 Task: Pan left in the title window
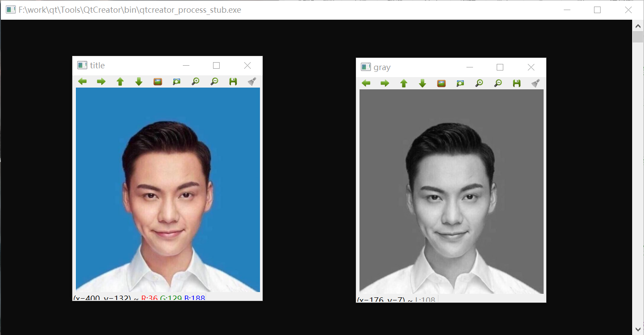pos(82,81)
